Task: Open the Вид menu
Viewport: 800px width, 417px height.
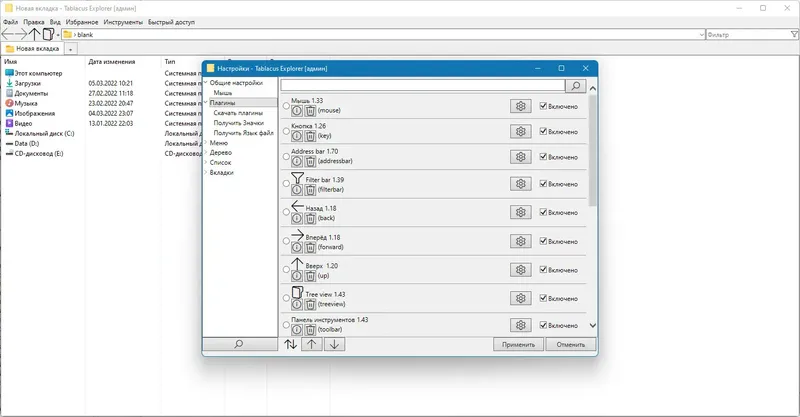Action: tap(55, 22)
